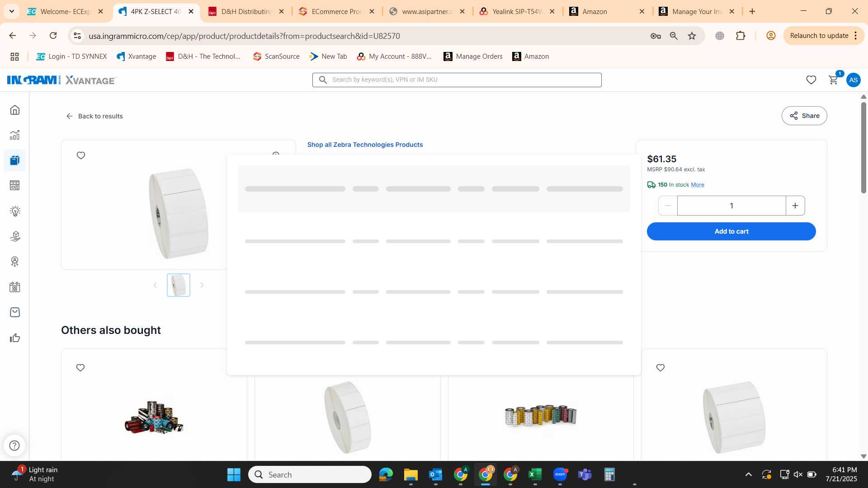Viewport: 868px width, 488px height.
Task: Open Zoom from taskbar
Action: 560,474
